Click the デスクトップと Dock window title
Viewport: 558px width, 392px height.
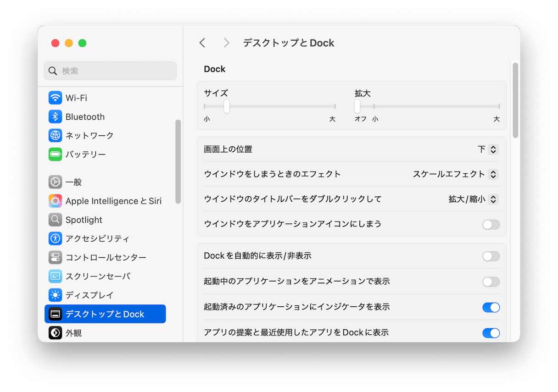coord(289,43)
